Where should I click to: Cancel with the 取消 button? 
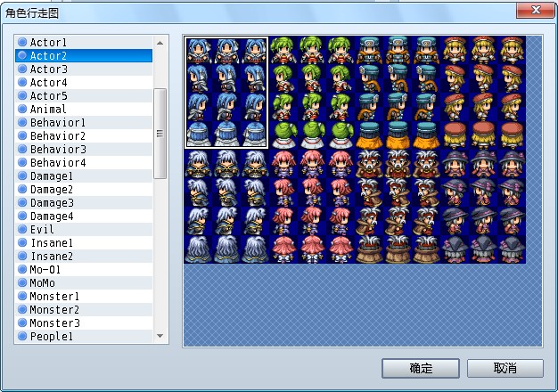pyautogui.click(x=505, y=368)
